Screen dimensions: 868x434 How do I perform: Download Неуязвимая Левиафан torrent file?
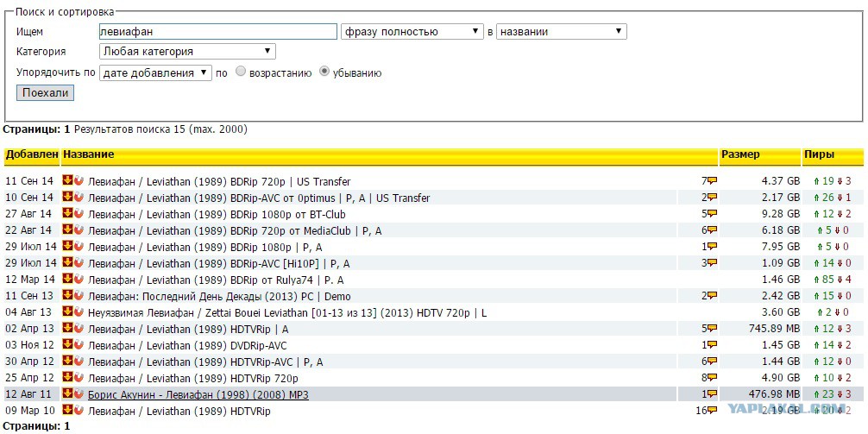[x=67, y=311]
